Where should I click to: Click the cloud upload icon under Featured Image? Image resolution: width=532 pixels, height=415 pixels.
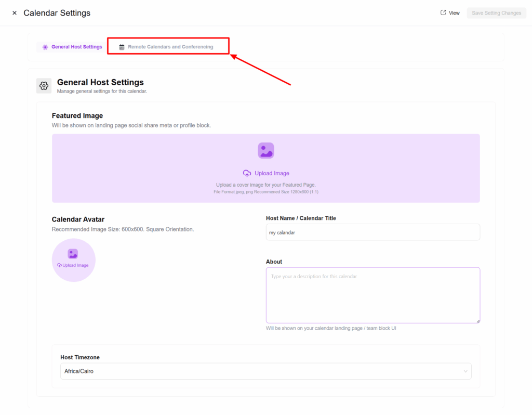coord(247,173)
